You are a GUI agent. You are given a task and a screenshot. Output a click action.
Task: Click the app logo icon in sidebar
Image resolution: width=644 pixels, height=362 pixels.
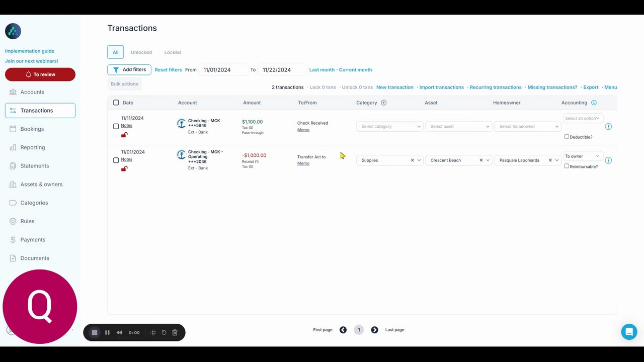click(x=13, y=31)
